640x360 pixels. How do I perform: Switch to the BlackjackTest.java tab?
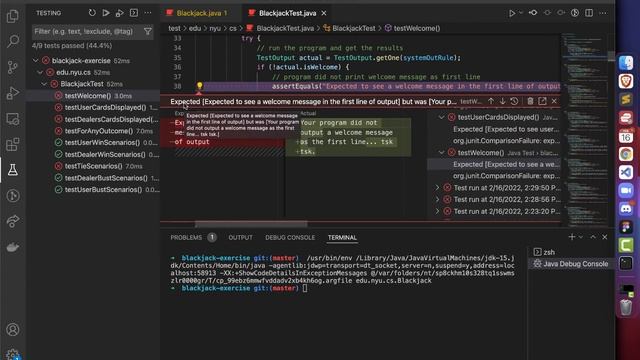[x=287, y=13]
